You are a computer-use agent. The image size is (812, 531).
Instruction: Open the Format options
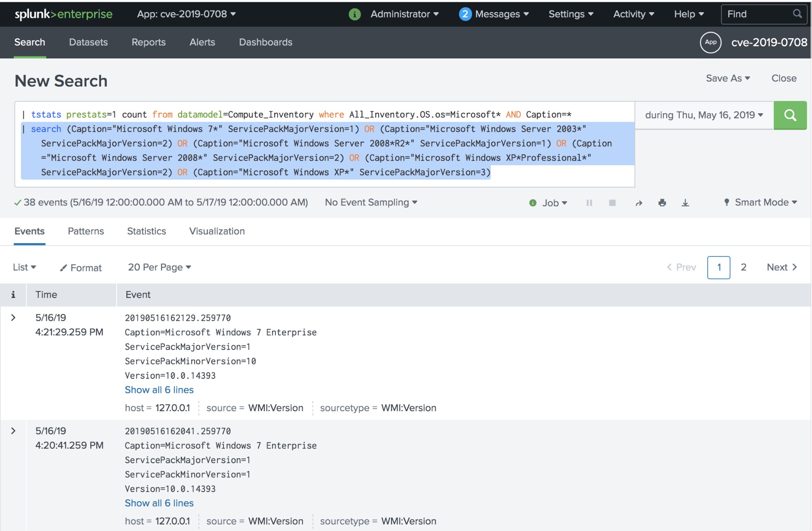80,268
